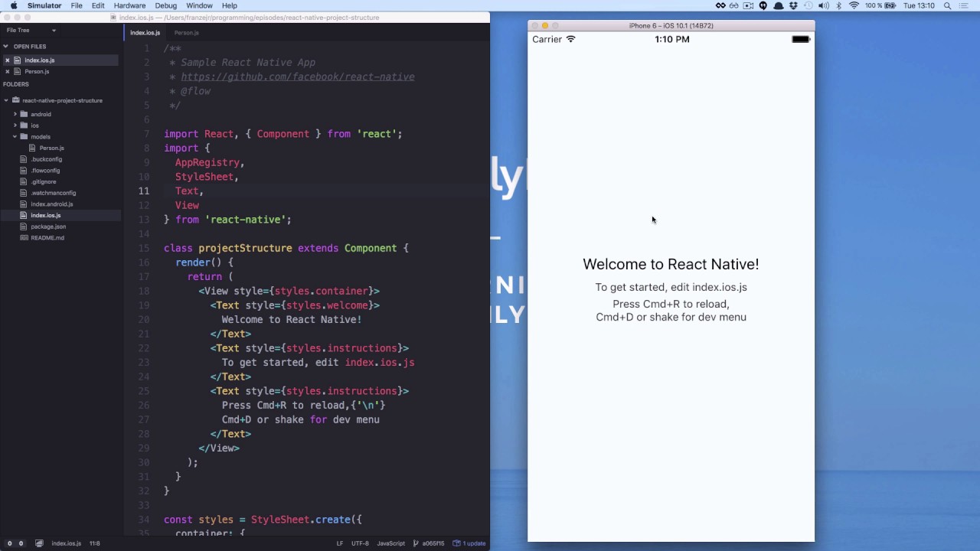Collapse the models folder

click(x=15, y=137)
